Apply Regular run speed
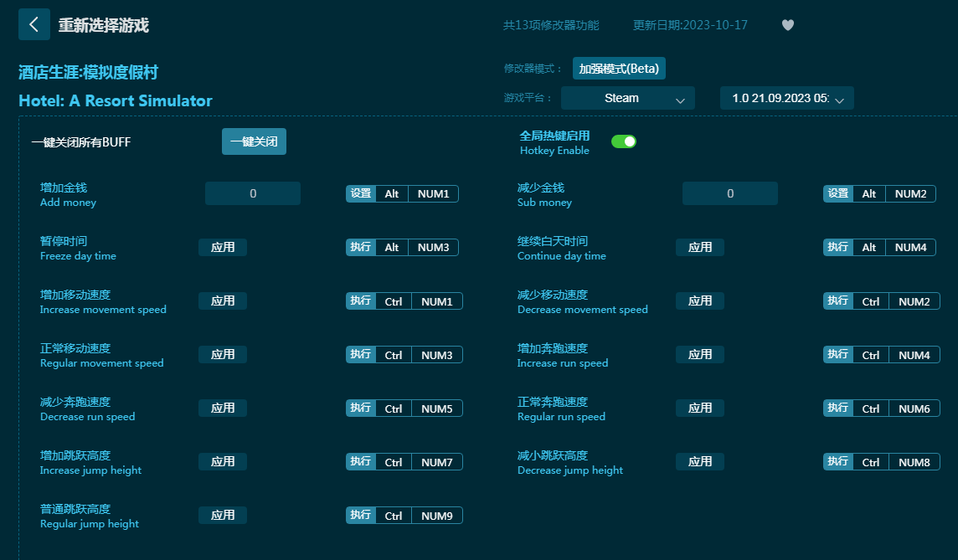Image resolution: width=958 pixels, height=560 pixels. pyautogui.click(x=699, y=408)
